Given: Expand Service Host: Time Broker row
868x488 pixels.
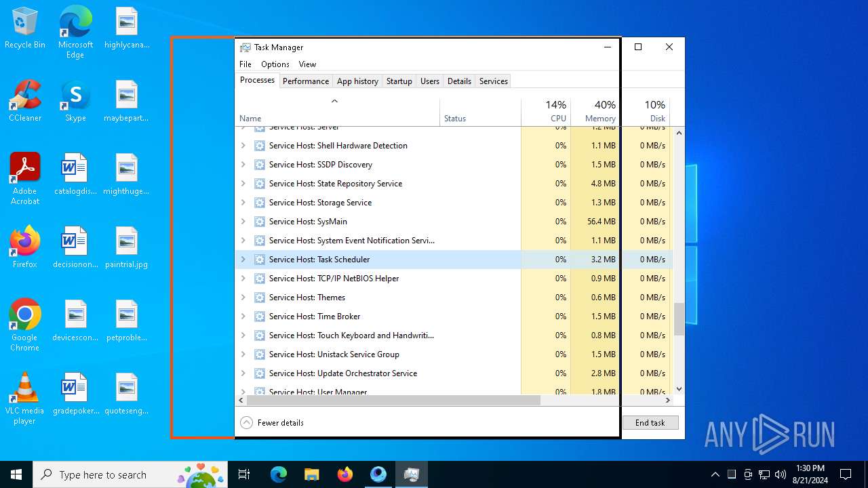Looking at the screenshot, I should (x=243, y=317).
